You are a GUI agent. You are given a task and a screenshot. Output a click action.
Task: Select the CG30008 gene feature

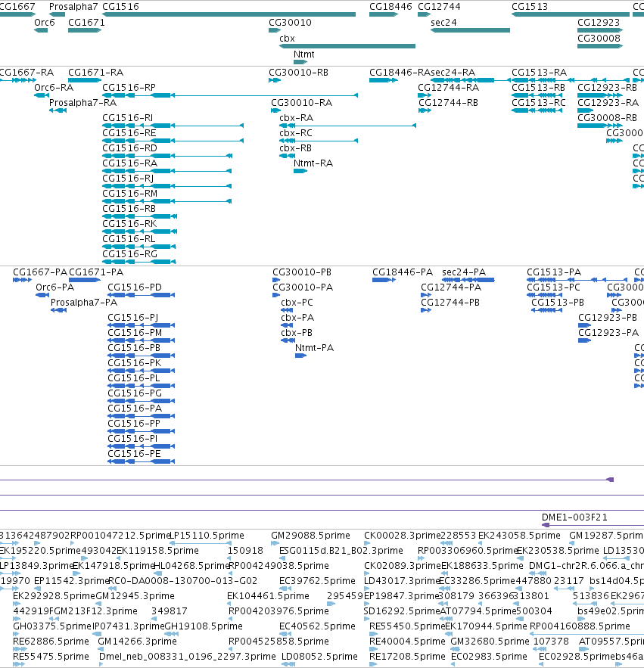[600, 46]
